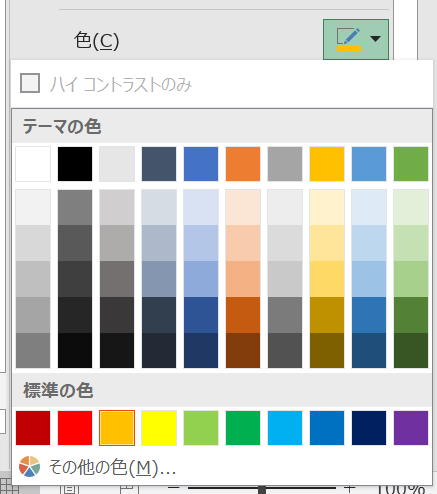Image resolution: width=437 pixels, height=494 pixels.
Task: Pick the standard light green swatch
Action: point(201,428)
